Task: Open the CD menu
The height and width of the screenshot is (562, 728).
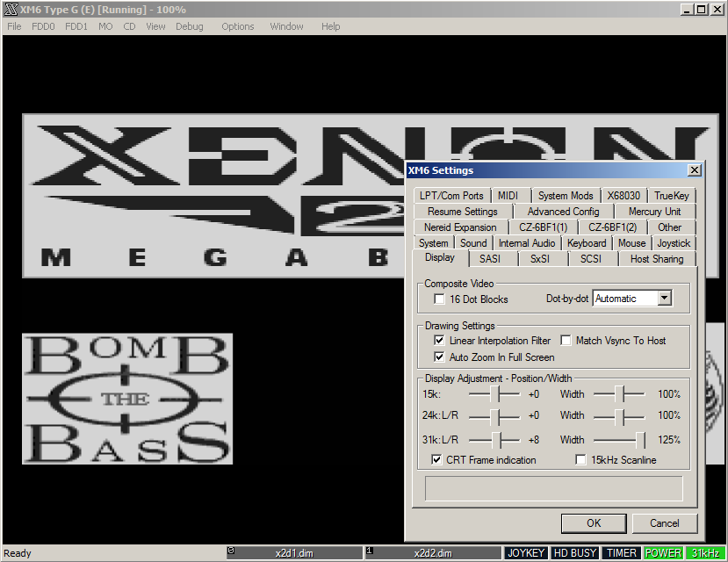Action: pos(130,26)
